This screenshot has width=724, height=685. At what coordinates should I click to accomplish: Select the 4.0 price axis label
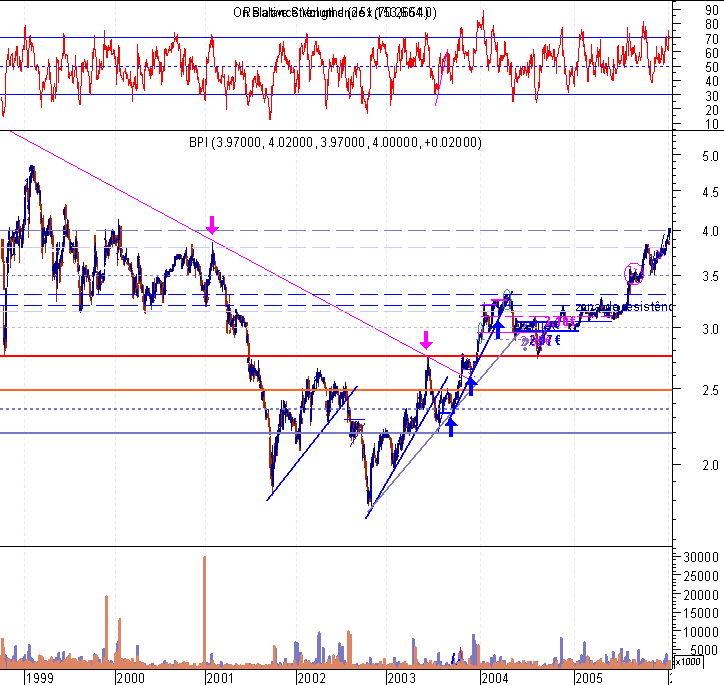click(x=710, y=231)
